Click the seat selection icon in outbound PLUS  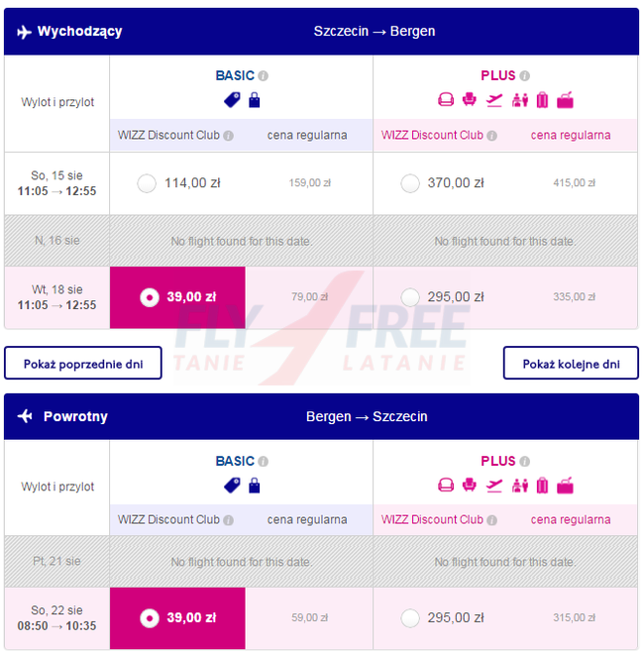470,100
